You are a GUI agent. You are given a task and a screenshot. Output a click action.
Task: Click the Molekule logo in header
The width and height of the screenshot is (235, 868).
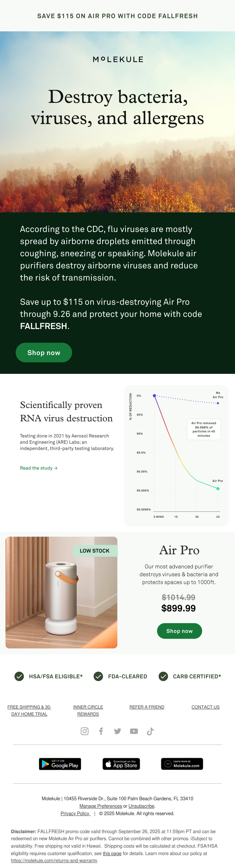point(118,59)
